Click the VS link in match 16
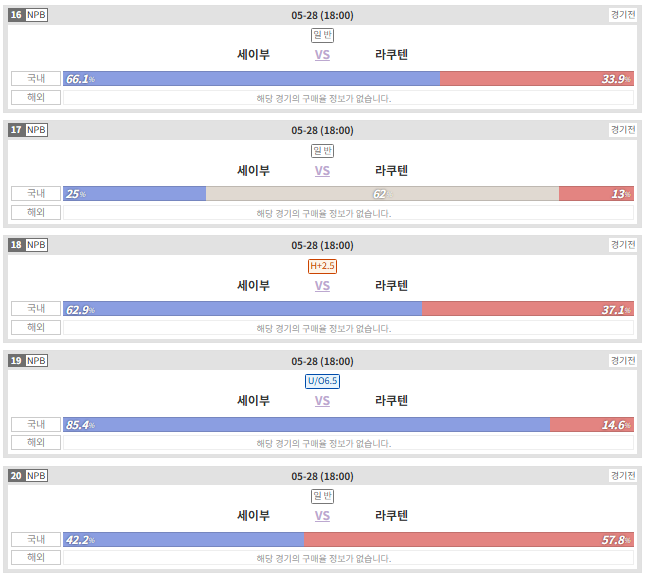Viewport: 645px width, 579px height. pyautogui.click(x=322, y=55)
